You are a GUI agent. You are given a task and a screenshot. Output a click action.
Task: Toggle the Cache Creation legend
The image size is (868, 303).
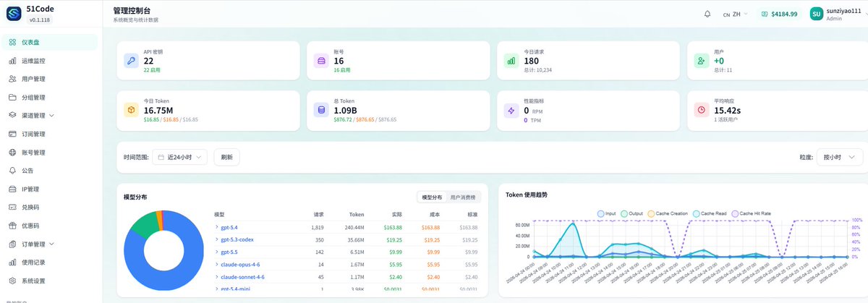(x=669, y=214)
